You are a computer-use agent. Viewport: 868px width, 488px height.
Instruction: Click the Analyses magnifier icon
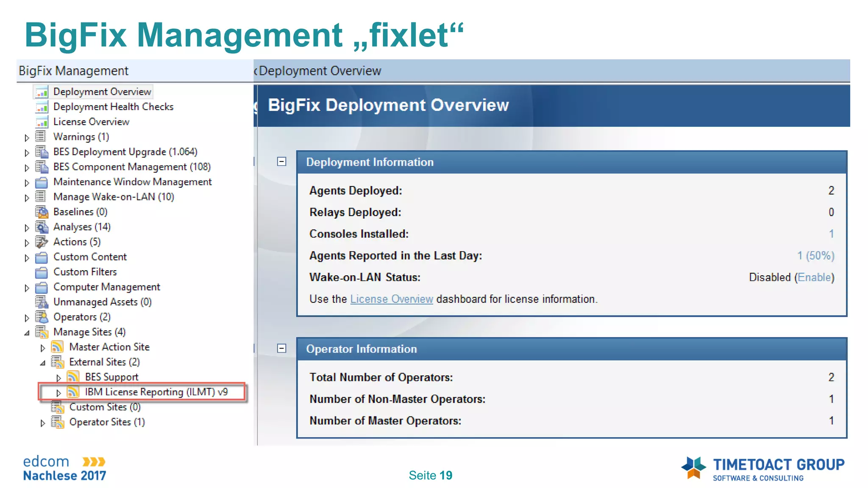pyautogui.click(x=42, y=227)
